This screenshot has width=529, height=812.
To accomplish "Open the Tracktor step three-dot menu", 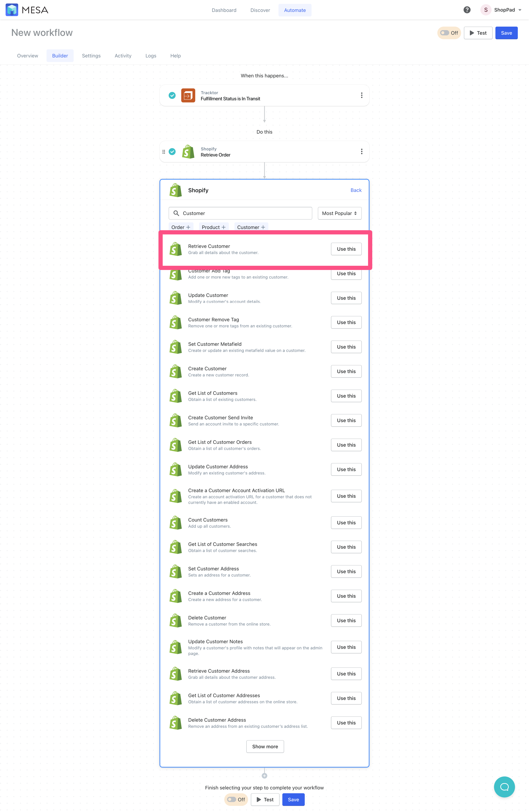I will [362, 96].
